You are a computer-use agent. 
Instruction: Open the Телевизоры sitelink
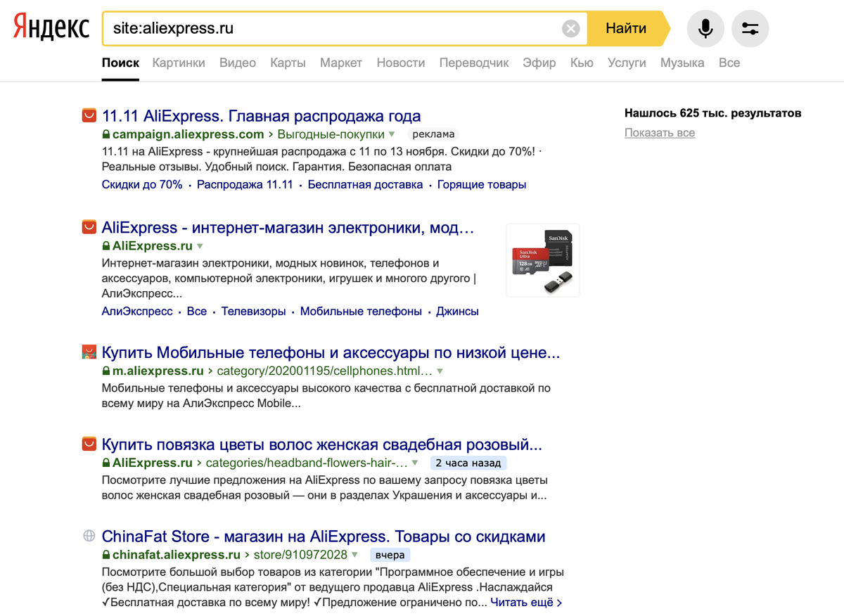(x=254, y=311)
